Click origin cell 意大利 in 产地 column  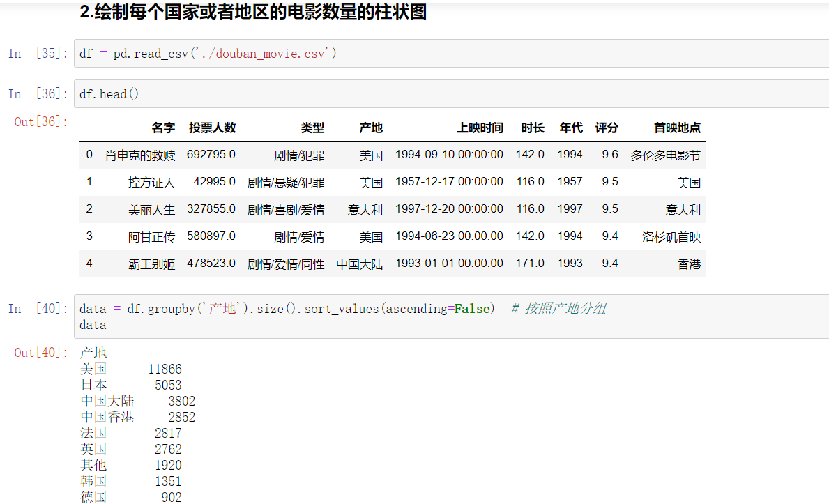(365, 209)
